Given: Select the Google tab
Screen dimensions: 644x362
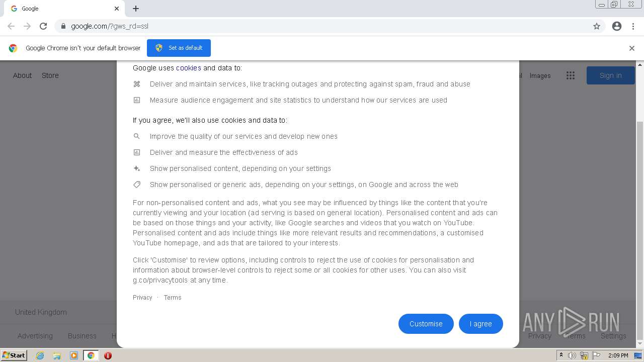Looking at the screenshot, I should pyautogui.click(x=64, y=9).
